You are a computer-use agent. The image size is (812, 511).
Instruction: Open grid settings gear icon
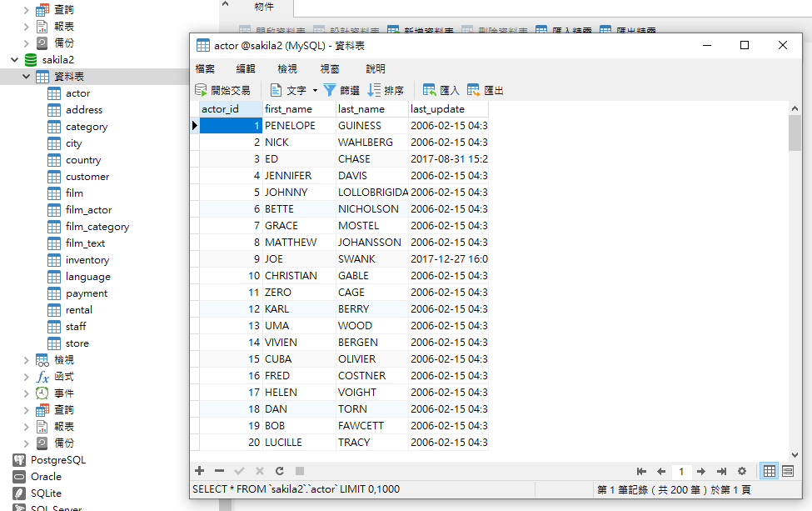coord(742,472)
